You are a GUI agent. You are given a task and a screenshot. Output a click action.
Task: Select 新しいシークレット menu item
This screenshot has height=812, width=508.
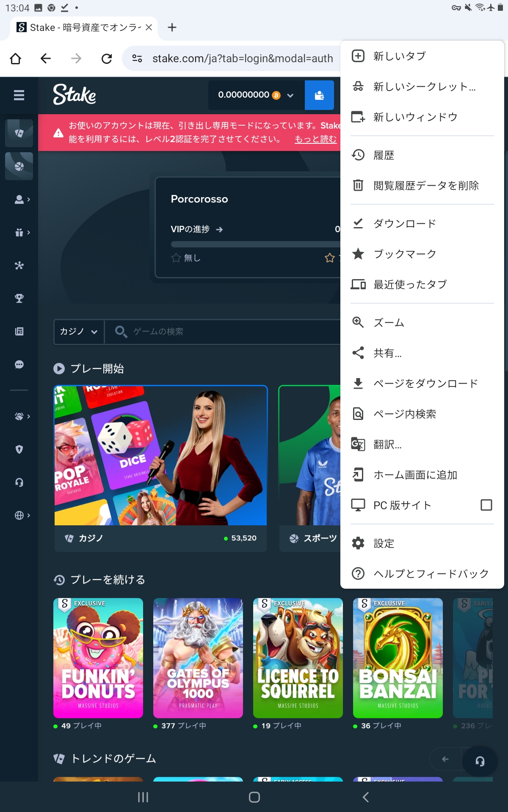pos(422,87)
